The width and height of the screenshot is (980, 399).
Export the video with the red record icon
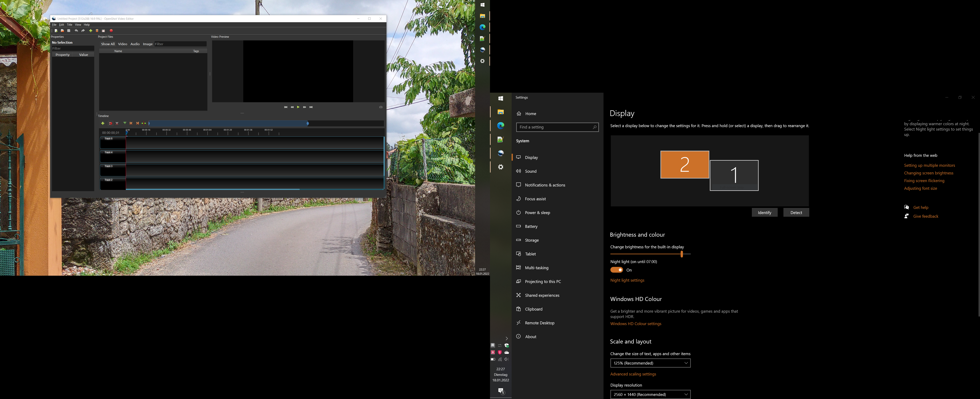111,31
